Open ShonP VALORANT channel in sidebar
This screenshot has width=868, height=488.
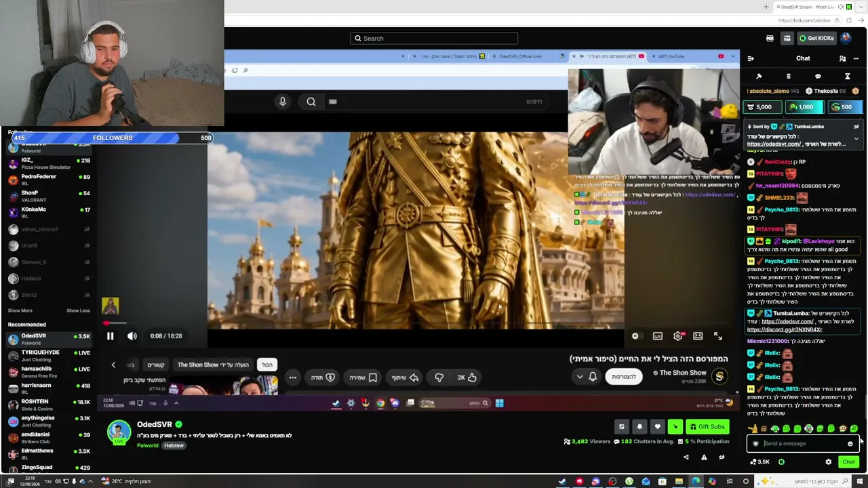pyautogui.click(x=49, y=196)
